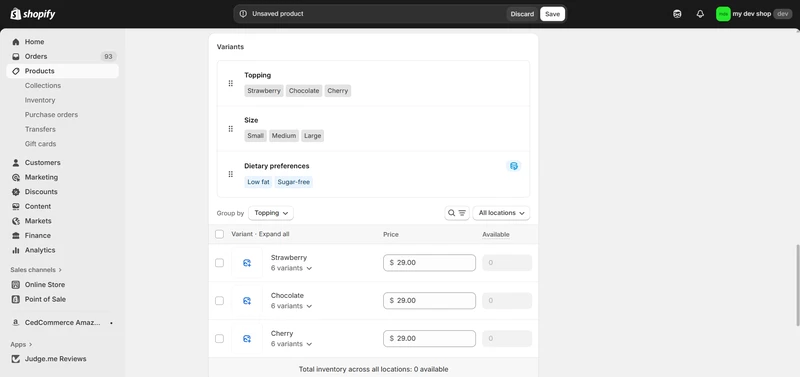Expand the Strawberry 6 variants list
The height and width of the screenshot is (377, 800).
tap(291, 268)
